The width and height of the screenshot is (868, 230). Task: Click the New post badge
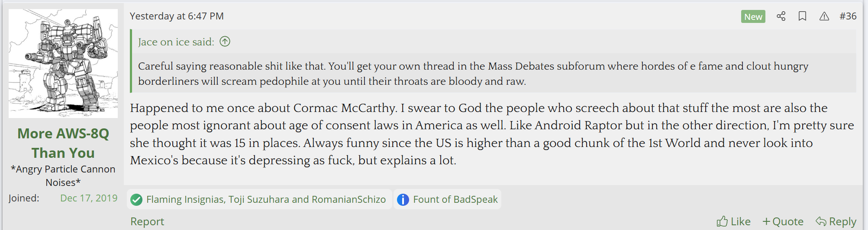(753, 16)
